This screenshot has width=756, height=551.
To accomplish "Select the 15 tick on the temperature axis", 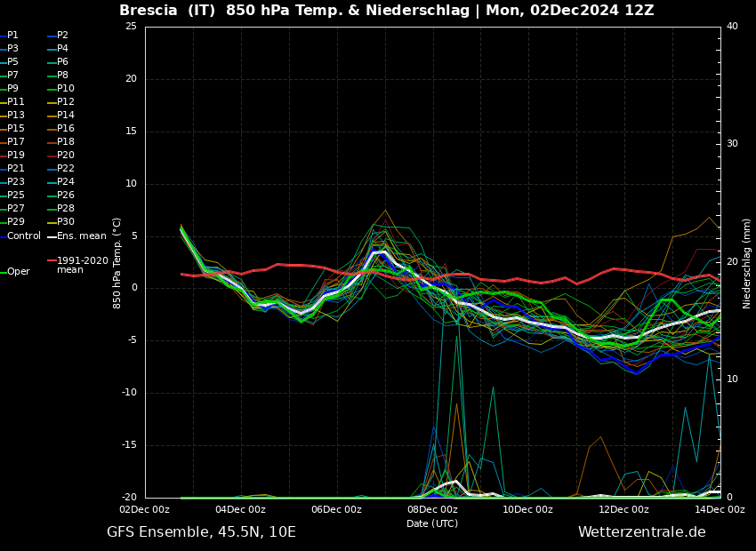I will 131,132.
